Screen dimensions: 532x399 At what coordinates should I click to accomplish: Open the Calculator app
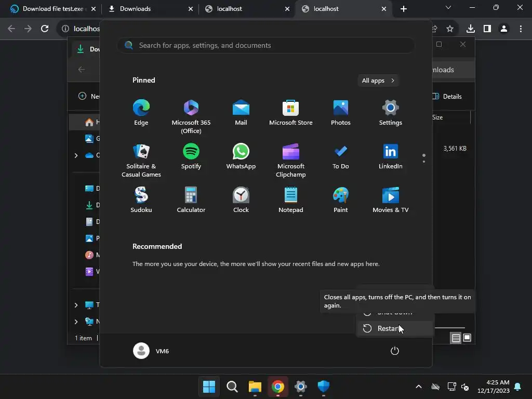(191, 200)
